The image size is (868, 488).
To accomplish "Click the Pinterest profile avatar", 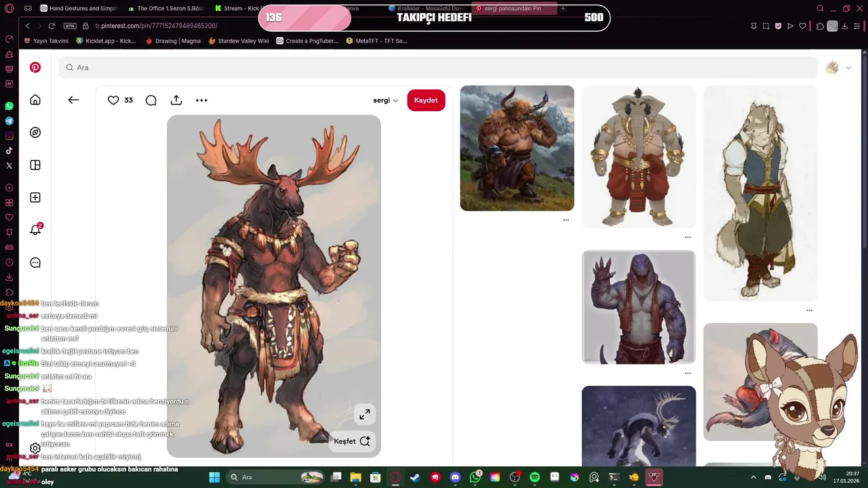I will click(x=832, y=67).
